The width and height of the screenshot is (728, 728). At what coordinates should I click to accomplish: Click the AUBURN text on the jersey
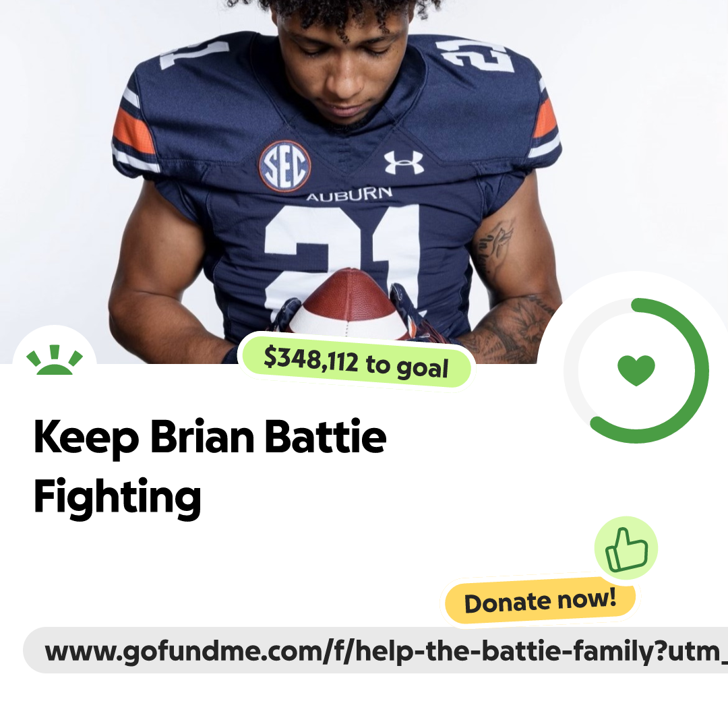coord(349,195)
